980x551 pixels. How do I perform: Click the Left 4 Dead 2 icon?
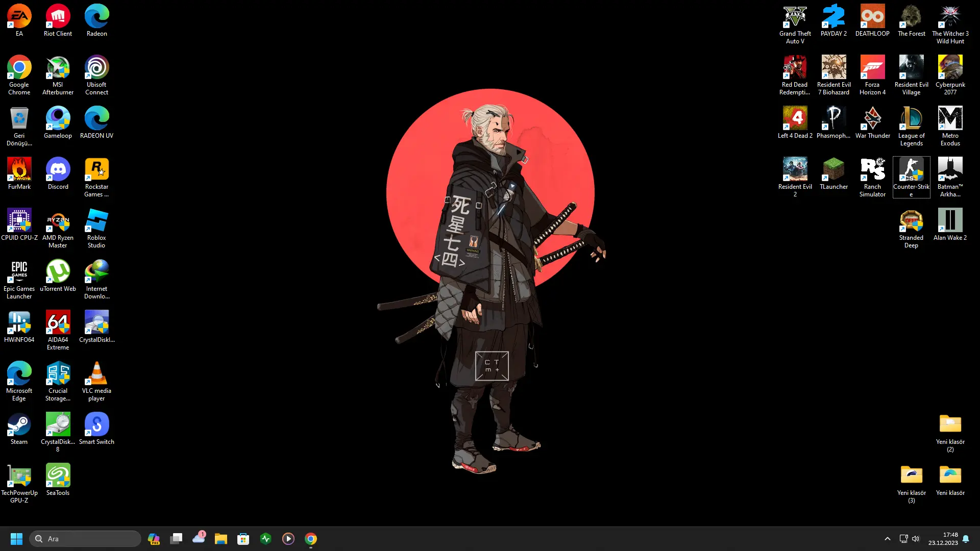(x=795, y=122)
